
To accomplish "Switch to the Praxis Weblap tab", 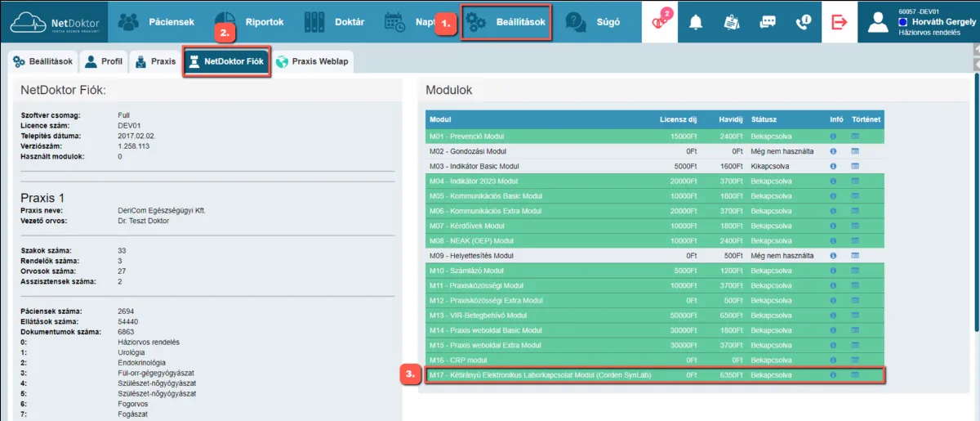I will [x=313, y=61].
